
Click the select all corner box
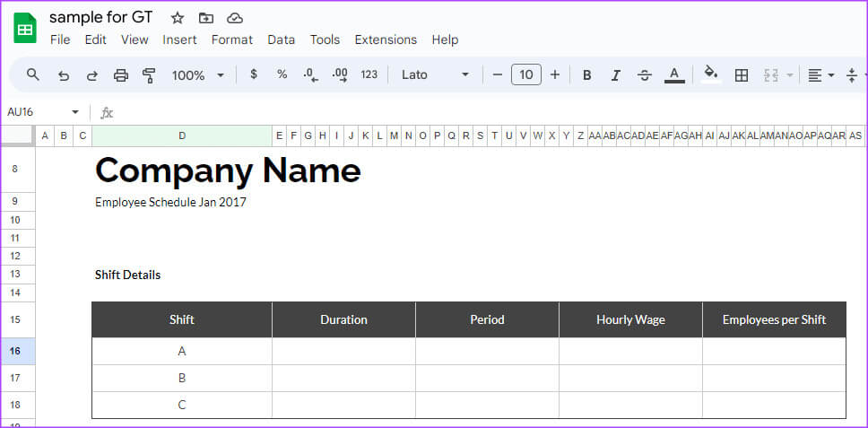18,135
